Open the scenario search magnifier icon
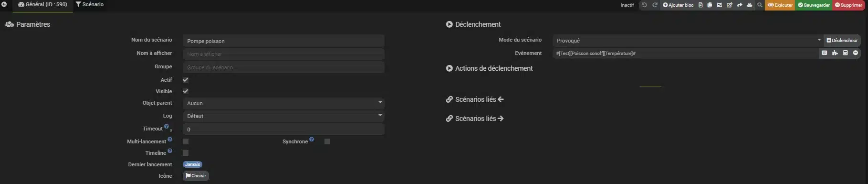868x184 pixels. pos(760,5)
